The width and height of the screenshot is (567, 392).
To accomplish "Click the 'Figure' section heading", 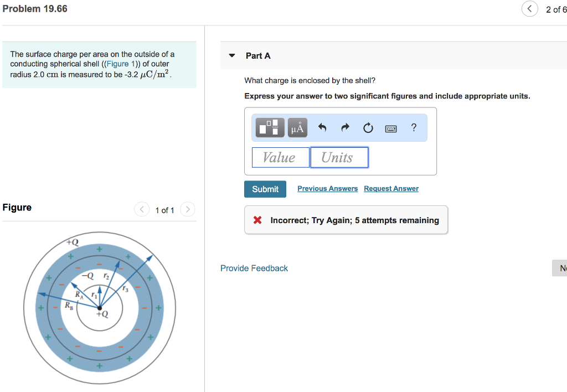I will (17, 208).
